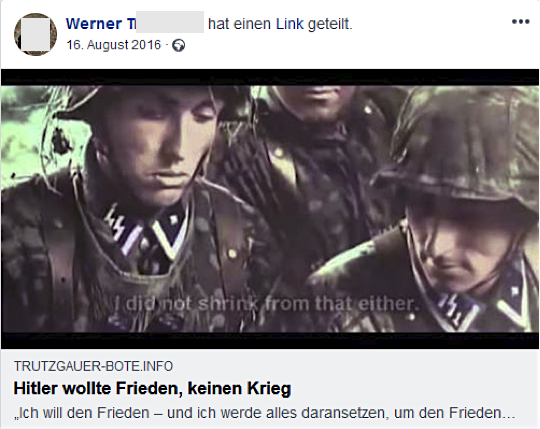Open Werner's round profile picture

point(35,34)
